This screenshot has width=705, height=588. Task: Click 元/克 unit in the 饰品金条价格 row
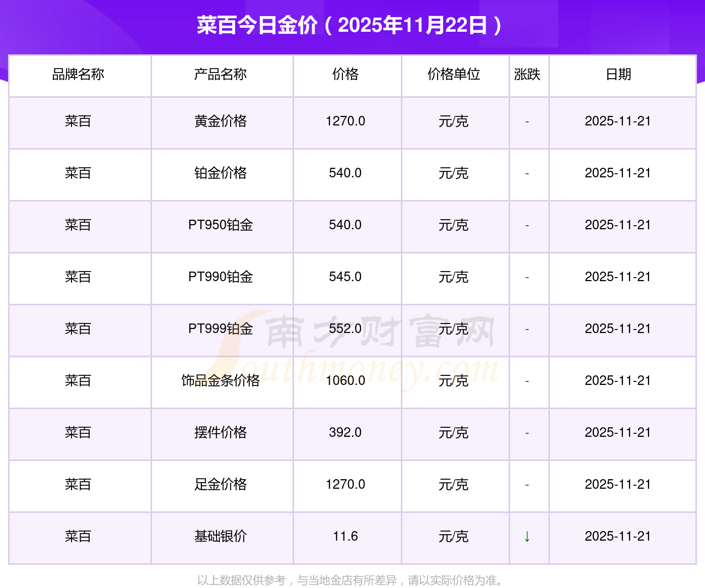454,381
